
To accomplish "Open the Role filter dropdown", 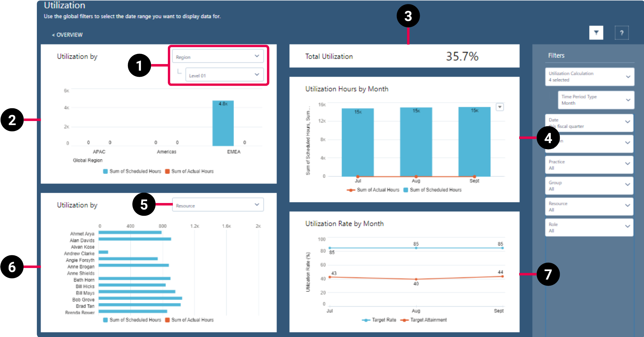I will [589, 227].
